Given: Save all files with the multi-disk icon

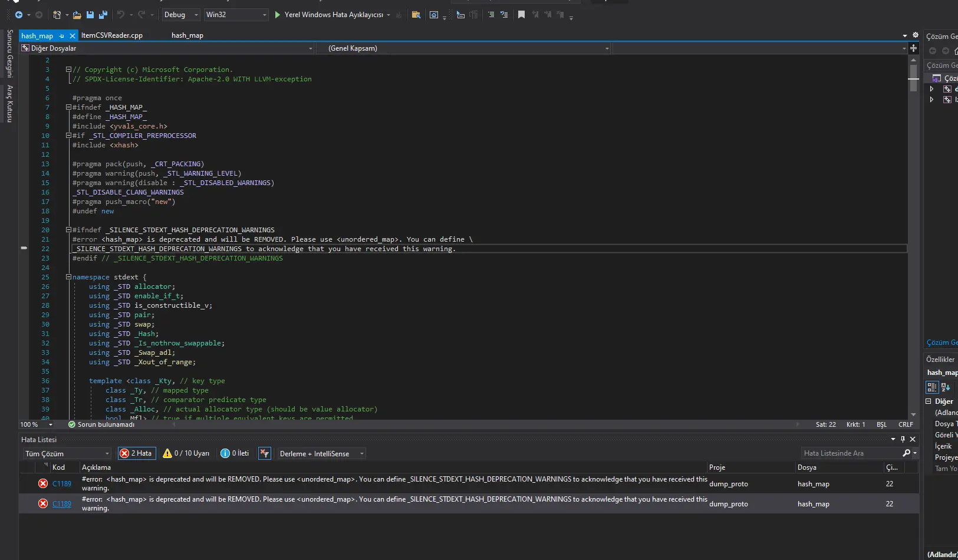Looking at the screenshot, I should click(x=103, y=15).
